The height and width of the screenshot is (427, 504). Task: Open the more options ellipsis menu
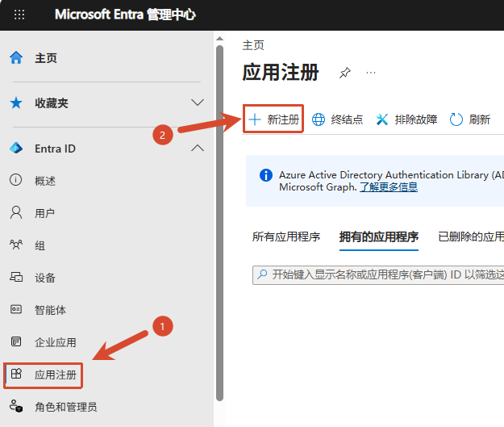(371, 73)
